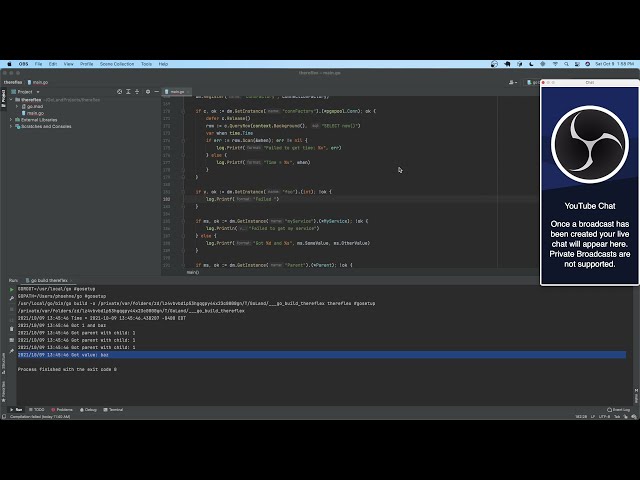Collapse the thereflex project root folder
640x480 pixels.
(x=11, y=100)
